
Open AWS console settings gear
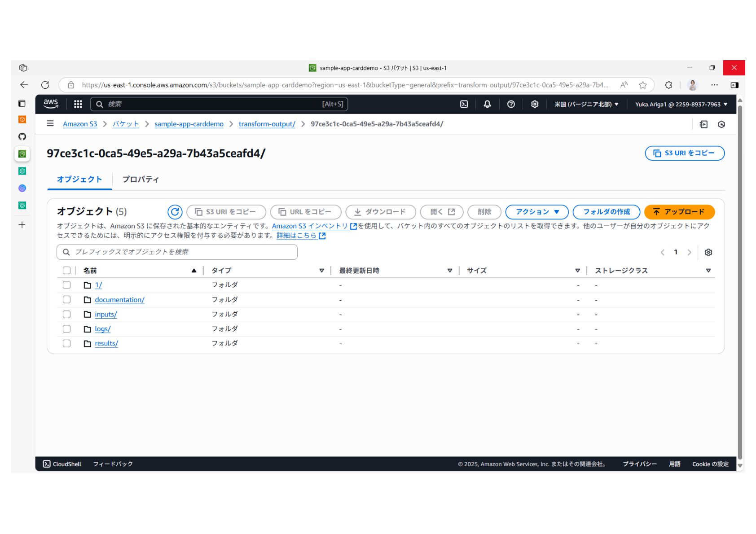(x=535, y=104)
